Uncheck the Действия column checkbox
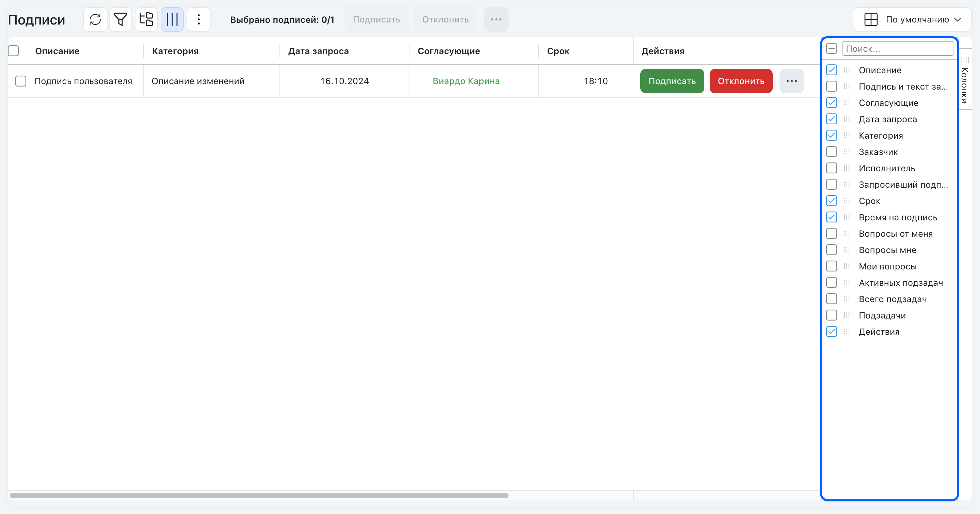The width and height of the screenshot is (980, 514). (x=832, y=332)
